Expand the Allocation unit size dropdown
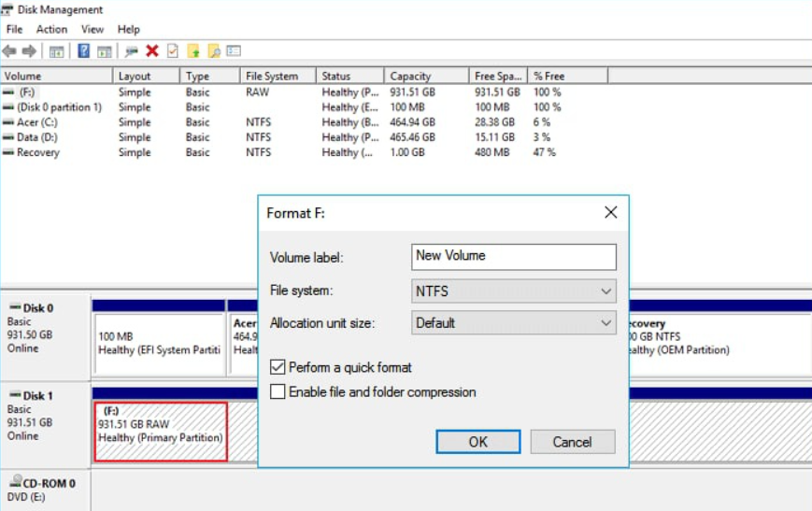Viewport: 812px width, 511px height. pyautogui.click(x=514, y=323)
